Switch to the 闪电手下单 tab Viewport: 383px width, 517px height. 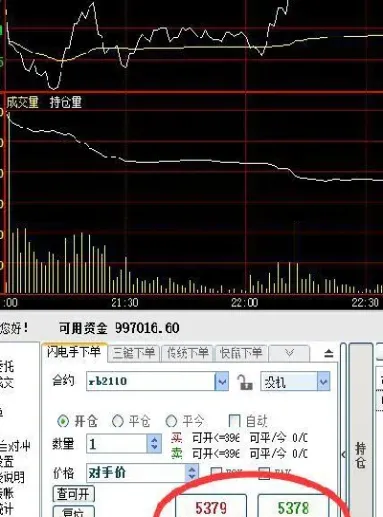pyautogui.click(x=74, y=352)
